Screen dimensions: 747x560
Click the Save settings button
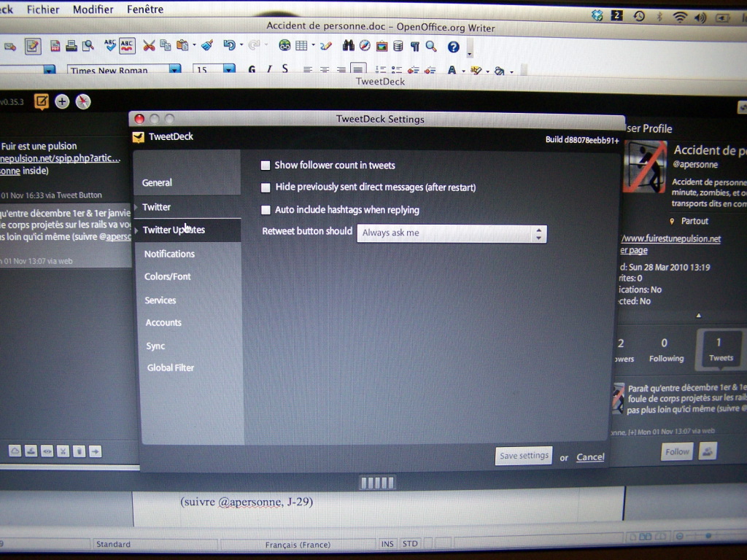(524, 456)
